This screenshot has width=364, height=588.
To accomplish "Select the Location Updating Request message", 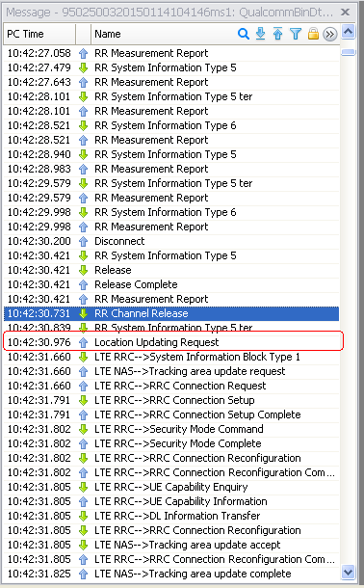I will (171, 342).
